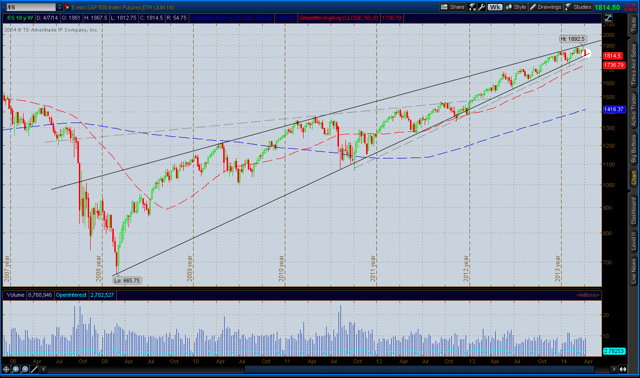Click the L: 1812.75 low price readout

(x=123, y=18)
